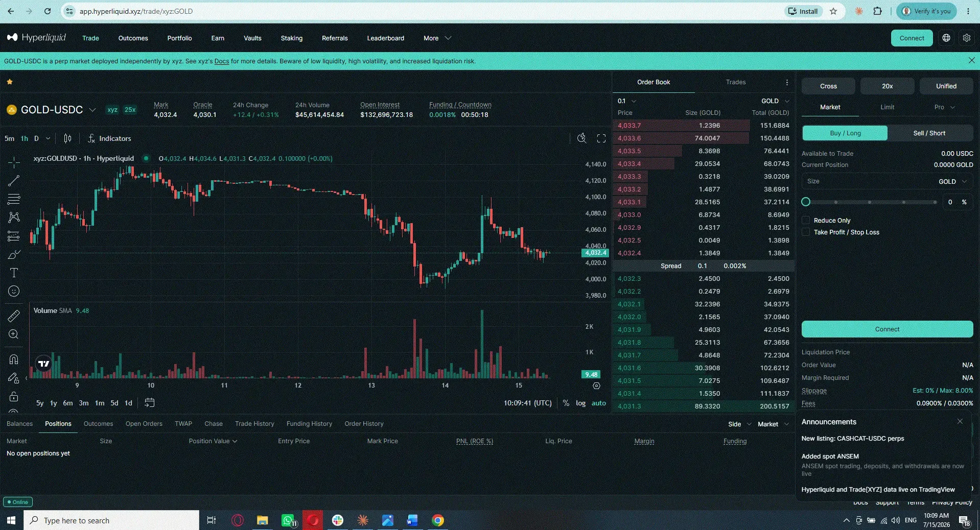Open the order book 0.1 grouping dropdown
Image resolution: width=980 pixels, height=530 pixels.
[626, 101]
